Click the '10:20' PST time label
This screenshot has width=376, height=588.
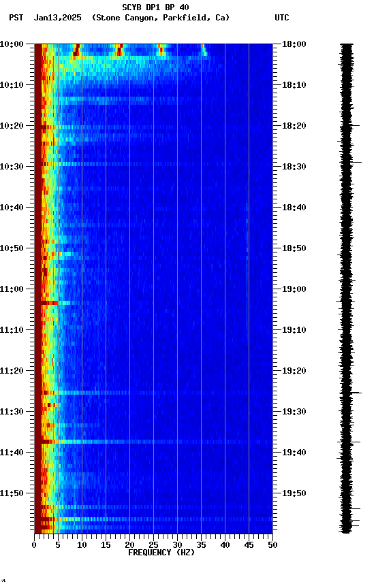coord(12,126)
